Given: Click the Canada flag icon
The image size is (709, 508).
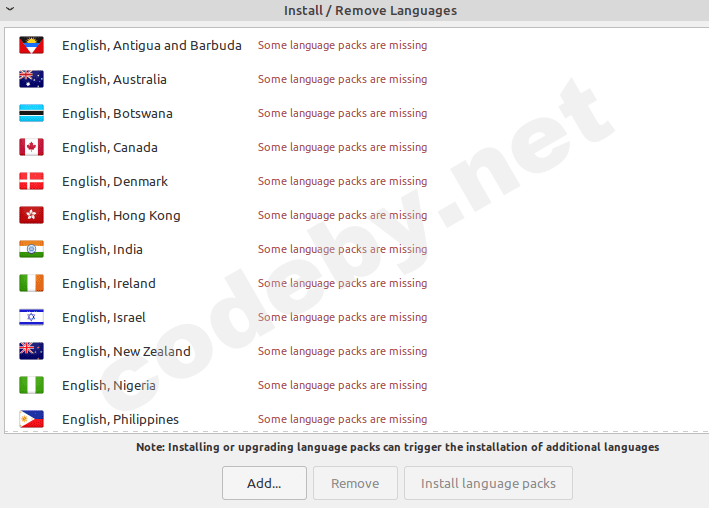Looking at the screenshot, I should [x=31, y=147].
